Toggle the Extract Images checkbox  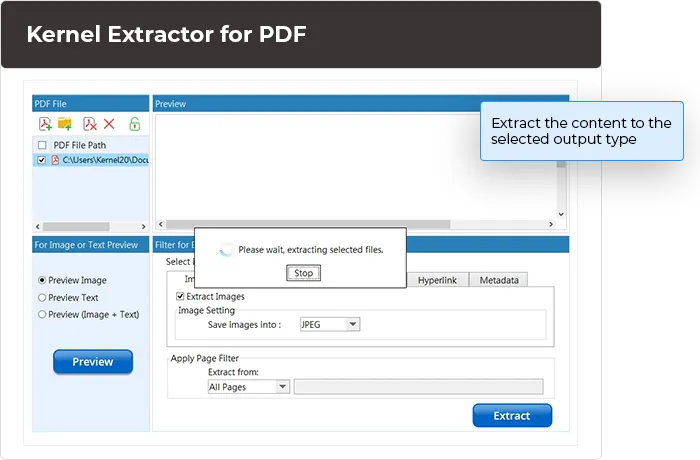coord(180,296)
